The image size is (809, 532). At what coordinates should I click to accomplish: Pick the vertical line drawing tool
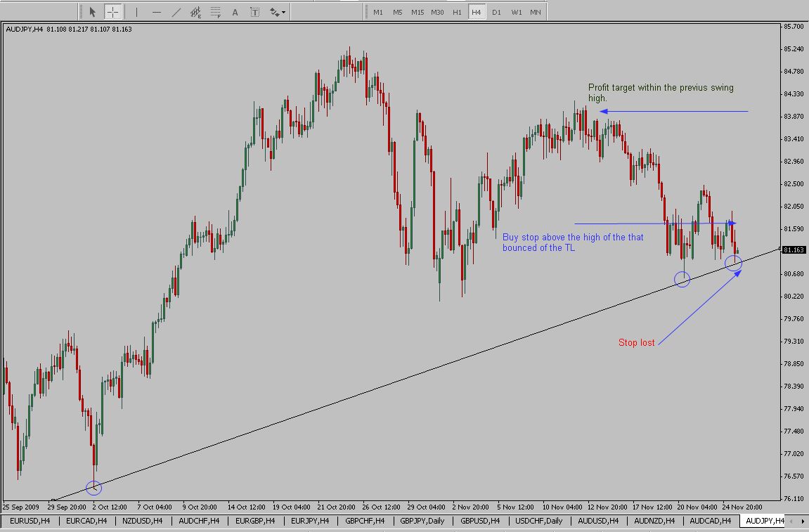click(136, 12)
